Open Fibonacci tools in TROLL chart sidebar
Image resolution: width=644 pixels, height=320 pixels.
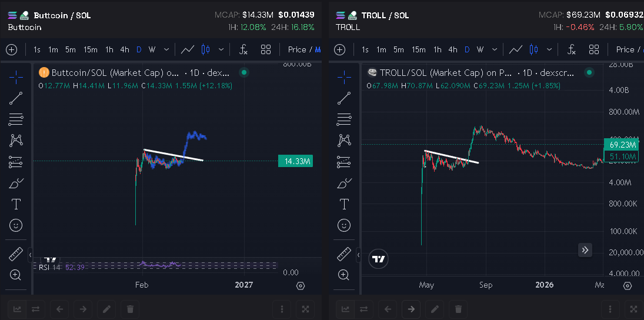point(344,119)
